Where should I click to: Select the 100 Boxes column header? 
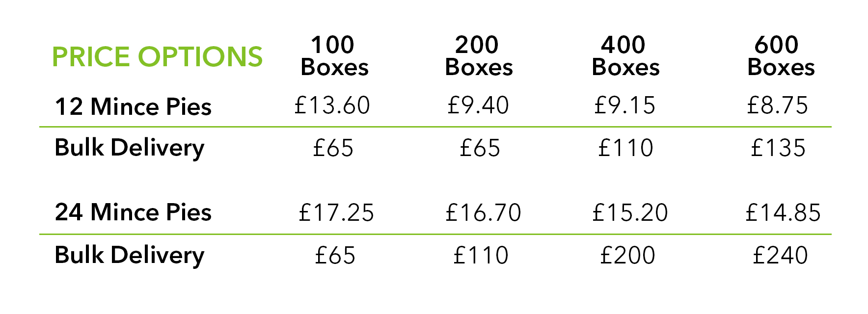(334, 56)
